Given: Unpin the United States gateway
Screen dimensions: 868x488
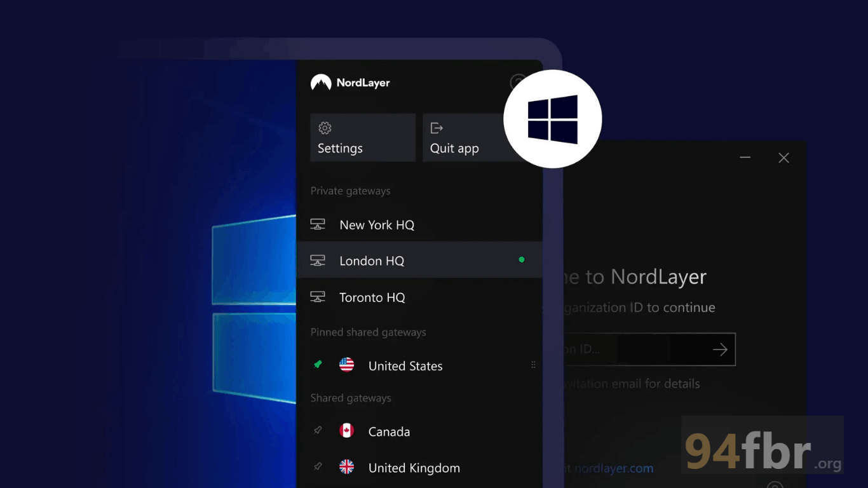Looking at the screenshot, I should click(318, 364).
